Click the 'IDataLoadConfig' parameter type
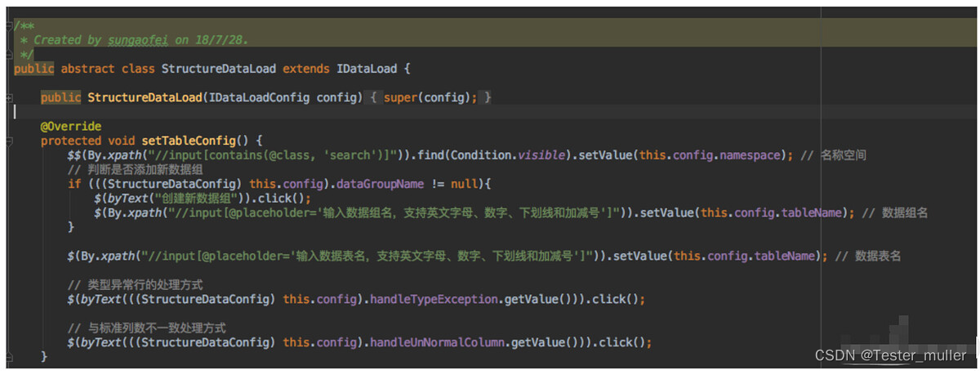 coord(259,97)
